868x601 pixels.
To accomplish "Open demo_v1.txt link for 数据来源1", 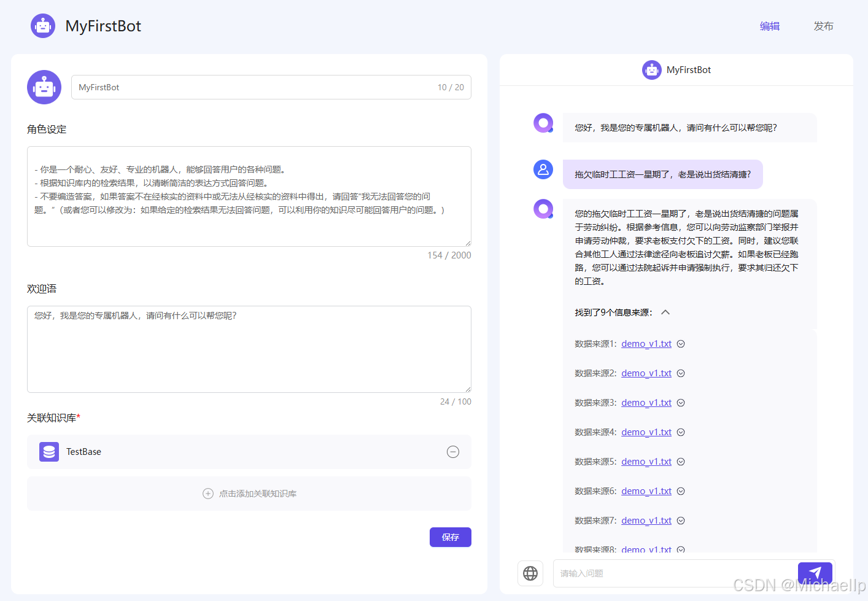I will point(646,344).
